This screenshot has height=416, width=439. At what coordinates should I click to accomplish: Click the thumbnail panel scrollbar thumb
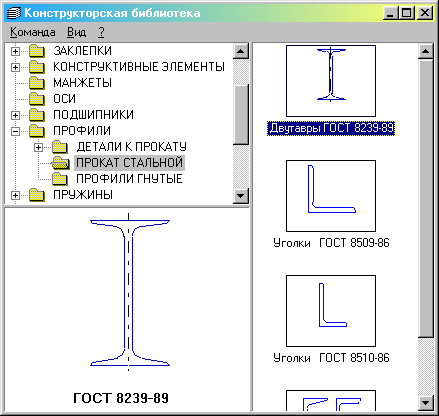(x=426, y=198)
